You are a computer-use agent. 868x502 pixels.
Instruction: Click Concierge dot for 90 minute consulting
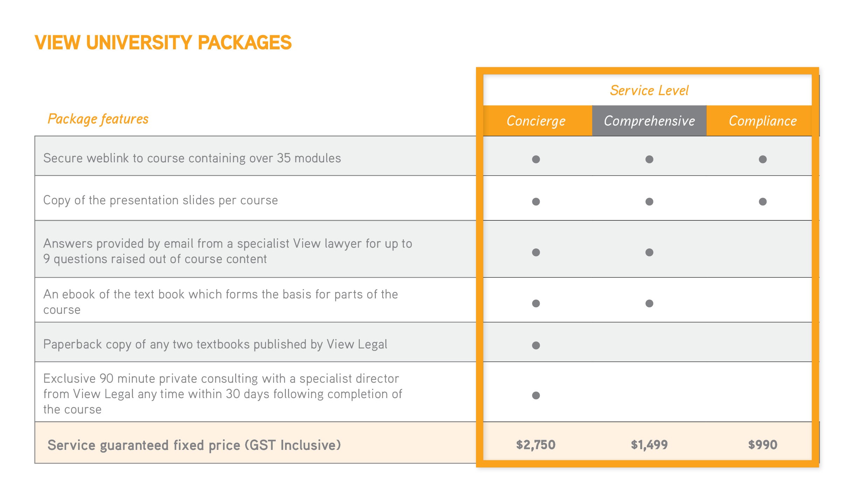[x=536, y=395]
